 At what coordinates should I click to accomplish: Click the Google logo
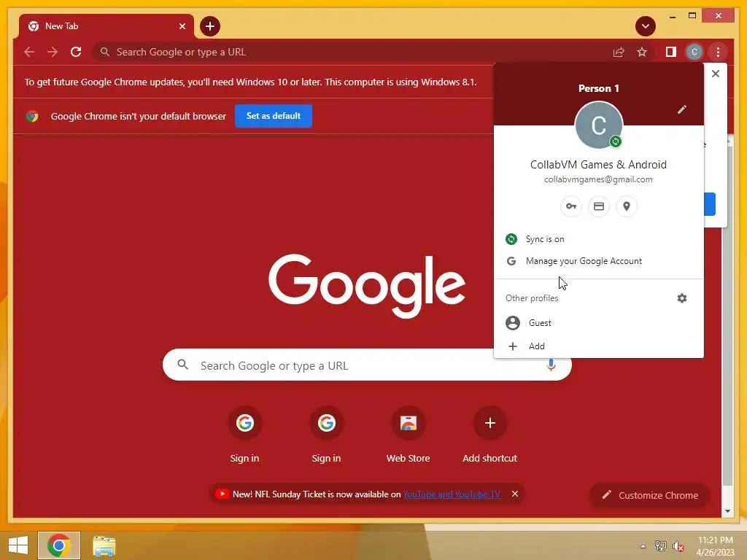tap(367, 286)
